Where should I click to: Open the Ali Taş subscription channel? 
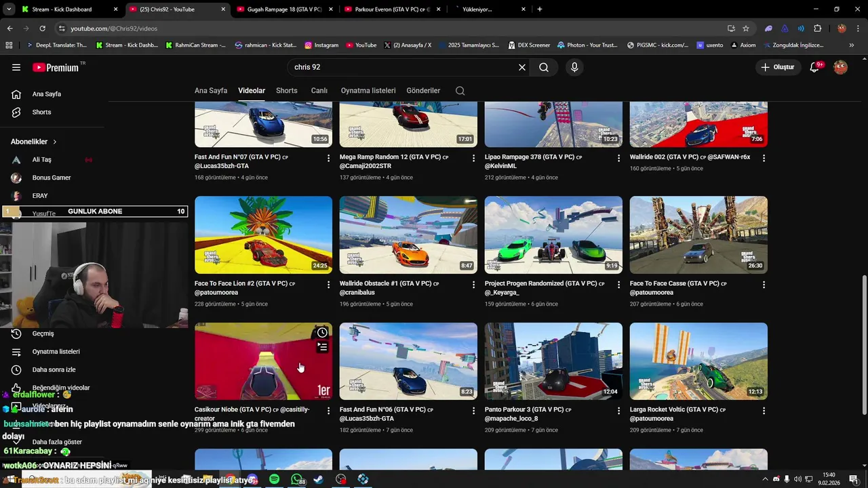(52, 160)
